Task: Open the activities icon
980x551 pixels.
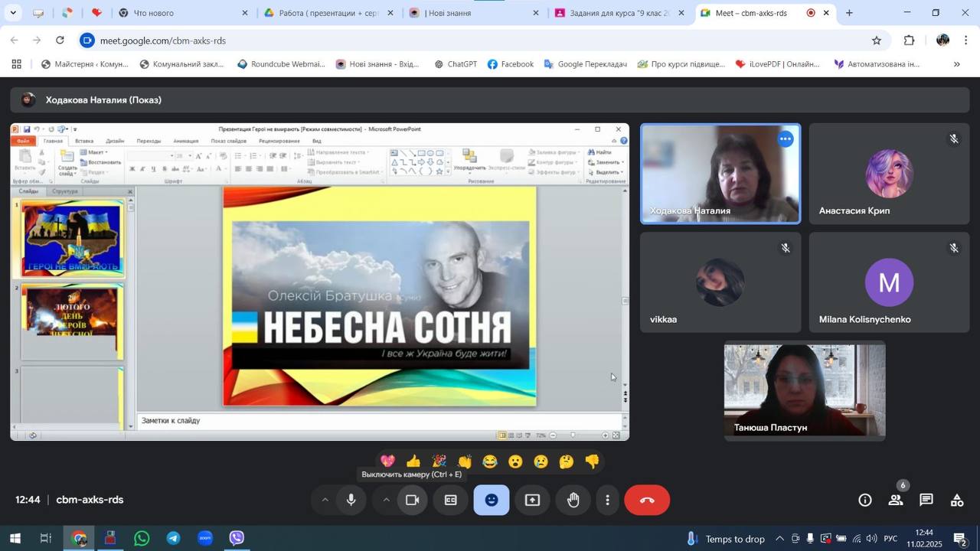Action: [x=956, y=500]
